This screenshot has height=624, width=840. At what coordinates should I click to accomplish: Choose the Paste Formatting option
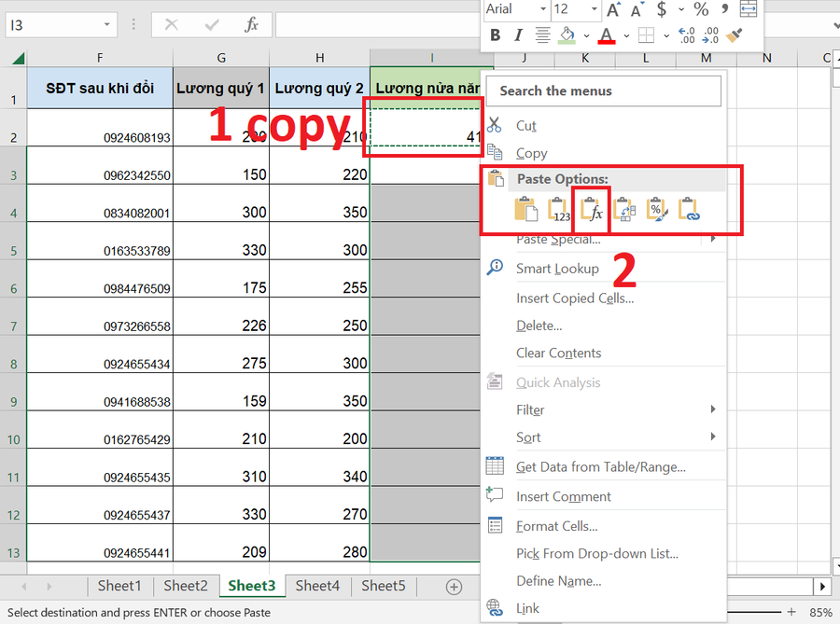pos(657,209)
